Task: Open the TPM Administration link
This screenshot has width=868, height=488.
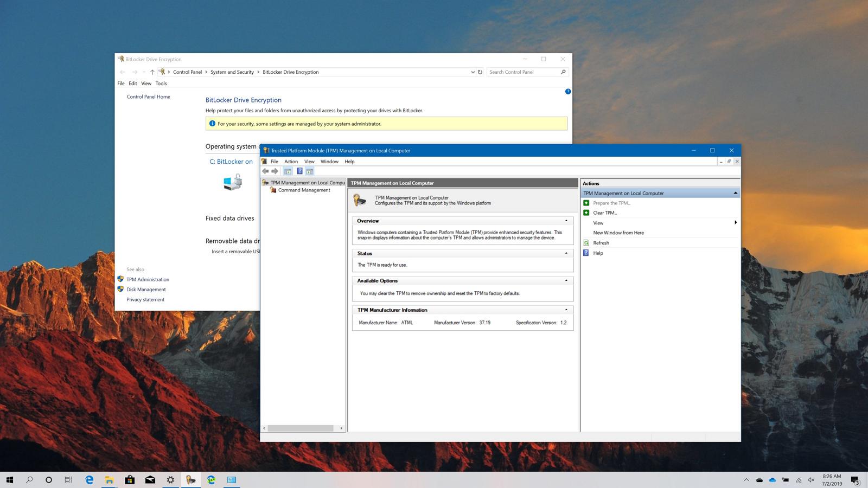Action: pos(148,280)
